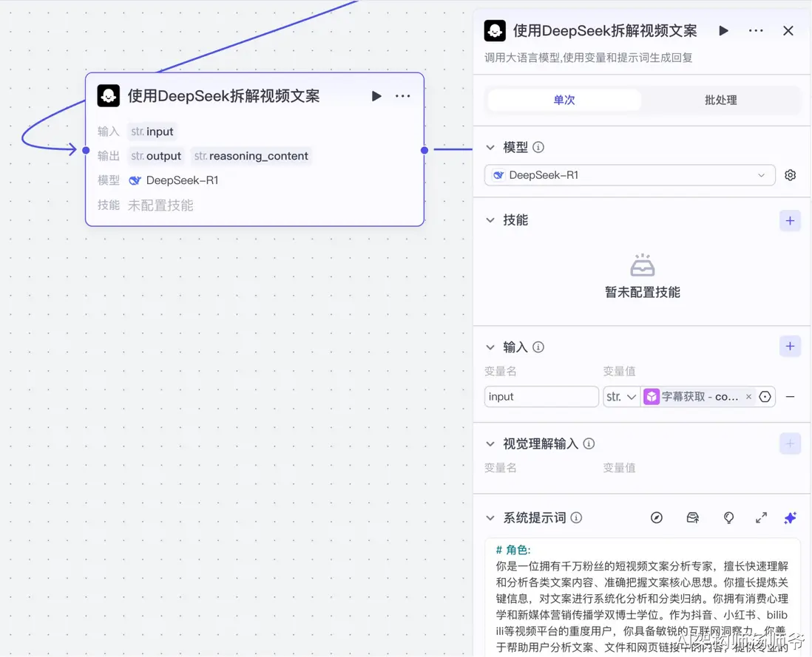Run the node from side panel play icon
Viewport: 812px width, 657px height.
(x=723, y=31)
